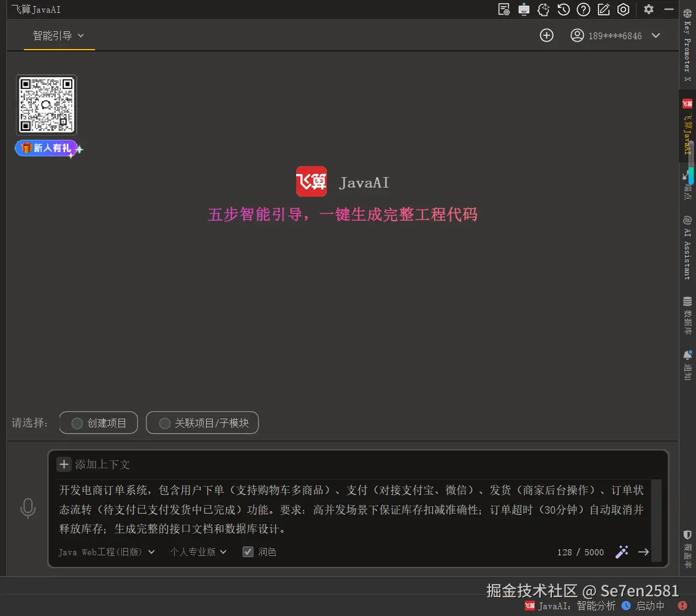Click the edit note pencil icon
Image resolution: width=696 pixels, height=616 pixels.
click(x=603, y=9)
